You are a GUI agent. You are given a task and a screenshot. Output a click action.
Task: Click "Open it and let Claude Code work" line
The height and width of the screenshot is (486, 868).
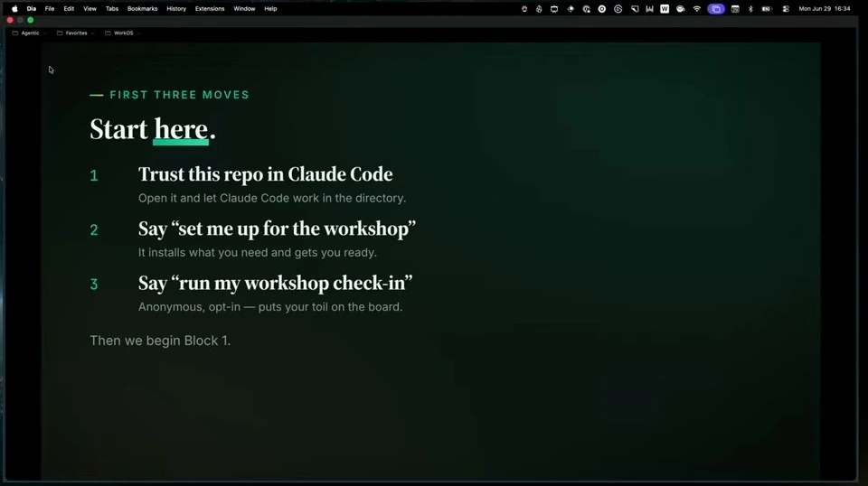pyautogui.click(x=272, y=198)
